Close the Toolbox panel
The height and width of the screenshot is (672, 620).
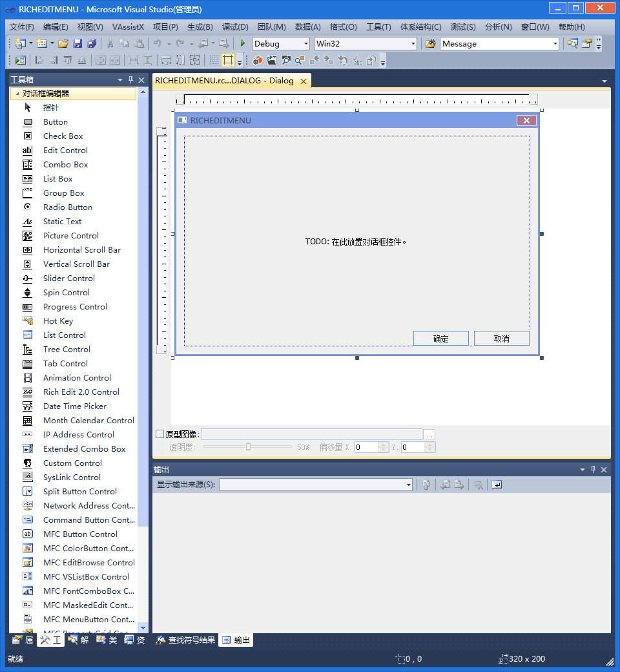point(141,80)
